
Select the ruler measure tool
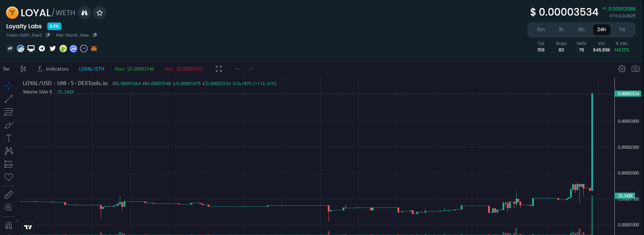pos(9,194)
